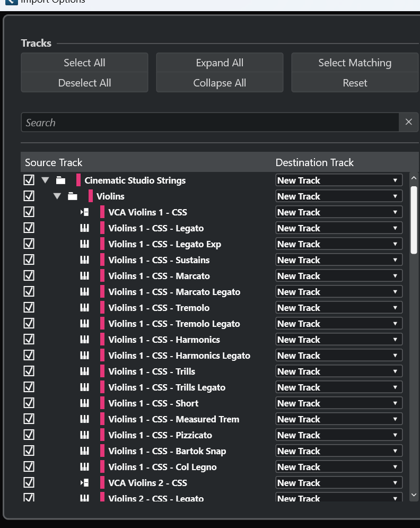Click the pink color strip of Violins folder
Viewport: 420px width, 528px height.
coord(91,196)
